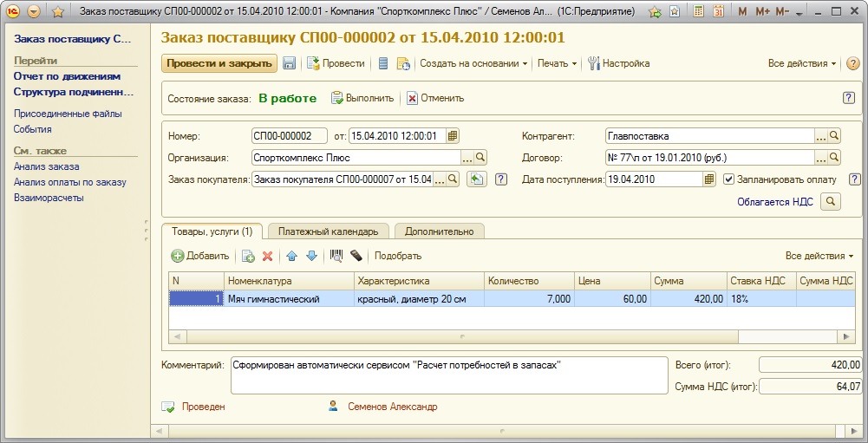
Task: Click the Провести button
Action: (336, 63)
